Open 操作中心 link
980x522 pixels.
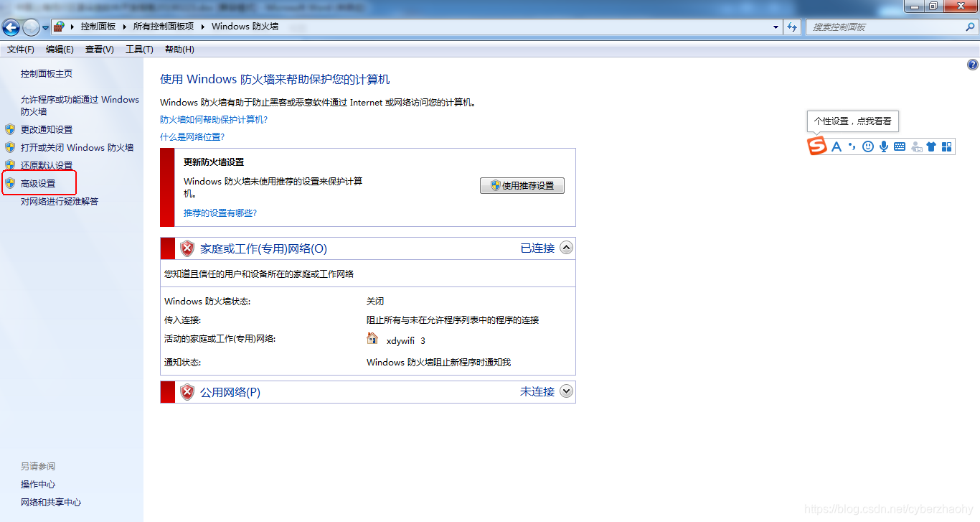38,485
